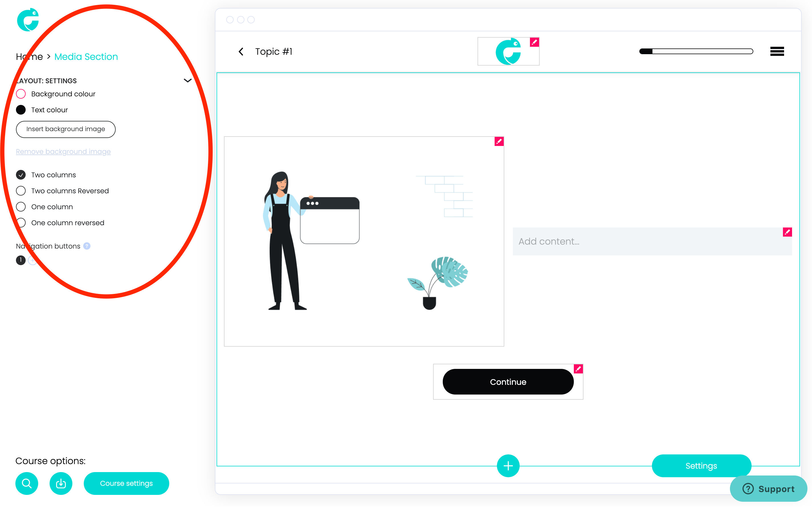Image resolution: width=812 pixels, height=508 pixels.
Task: Click the edit pencil on the Continue button block
Action: pos(578,369)
